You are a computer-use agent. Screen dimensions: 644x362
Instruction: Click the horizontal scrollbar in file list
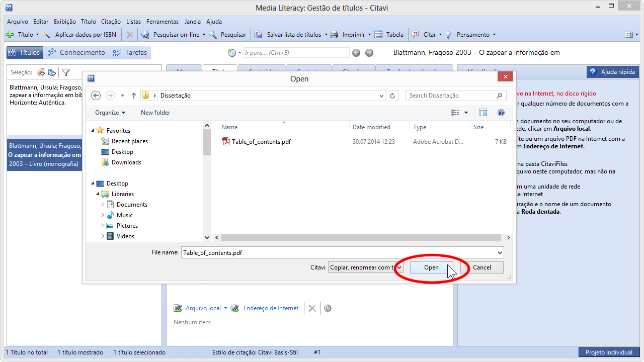(x=361, y=237)
